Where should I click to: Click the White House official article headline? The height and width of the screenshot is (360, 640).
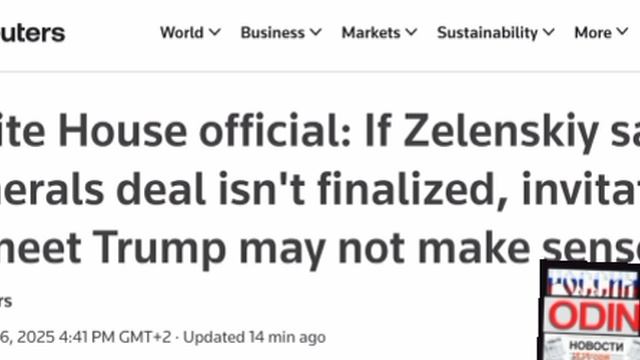(320, 189)
